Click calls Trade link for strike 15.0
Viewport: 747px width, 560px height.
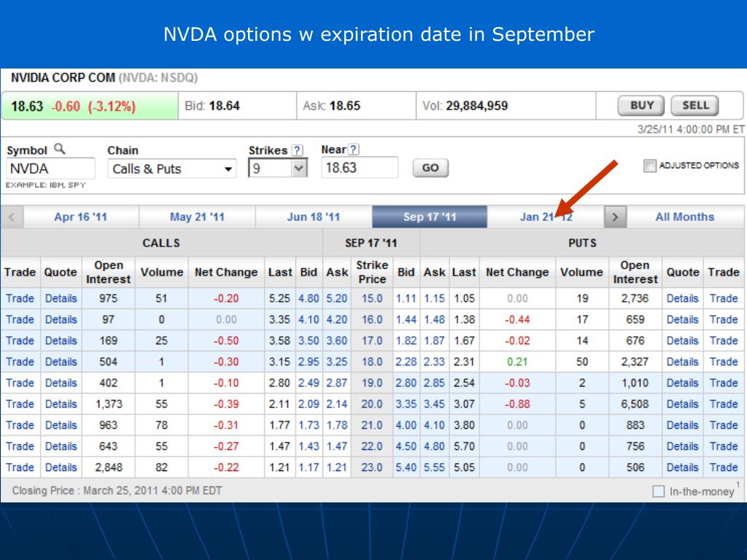(20, 298)
